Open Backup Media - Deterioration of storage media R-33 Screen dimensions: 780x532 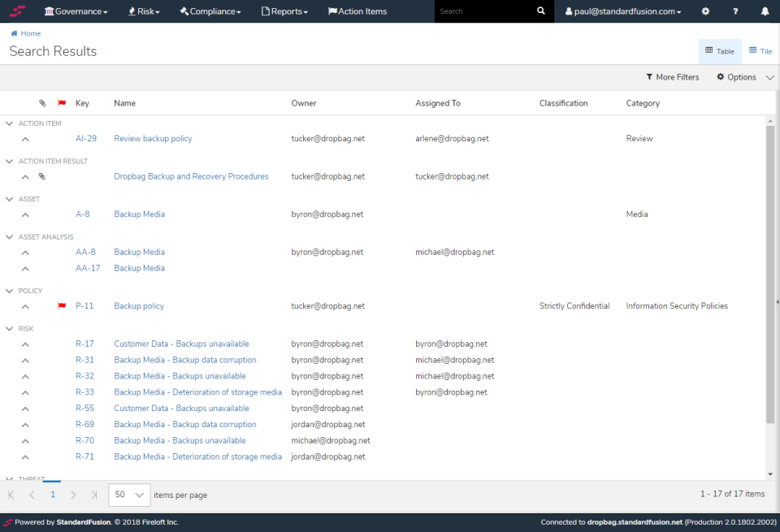pyautogui.click(x=197, y=392)
